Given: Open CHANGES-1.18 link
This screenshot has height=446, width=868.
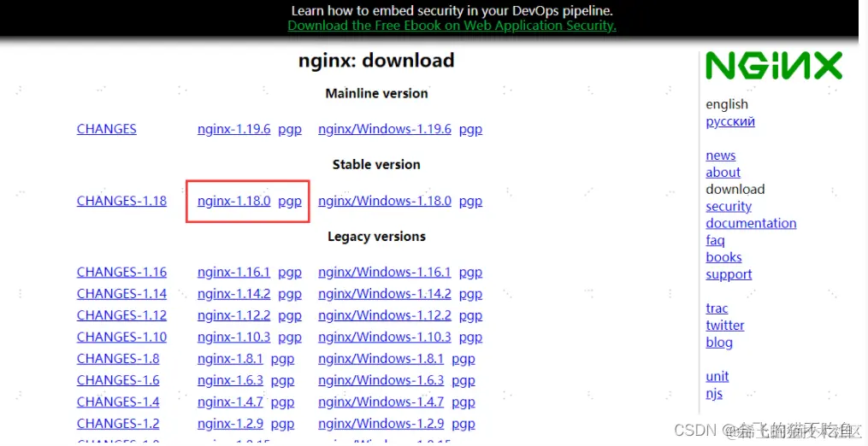Looking at the screenshot, I should tap(121, 201).
